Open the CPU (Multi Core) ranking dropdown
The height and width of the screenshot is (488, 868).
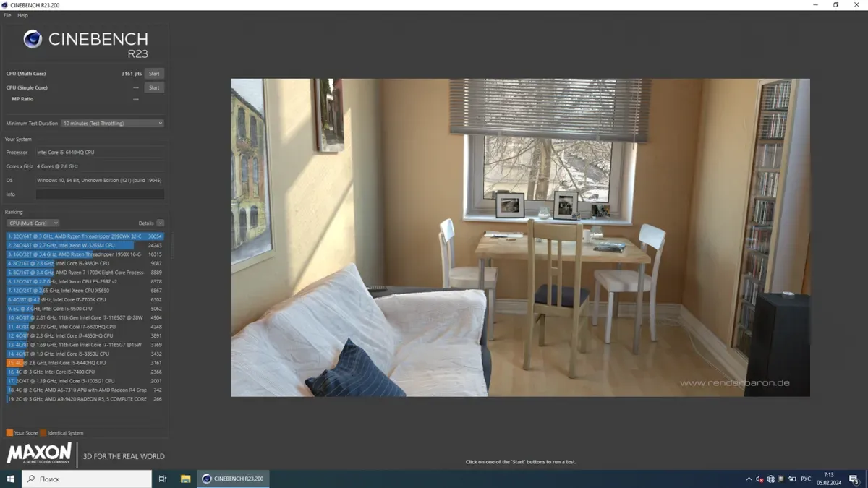33,223
